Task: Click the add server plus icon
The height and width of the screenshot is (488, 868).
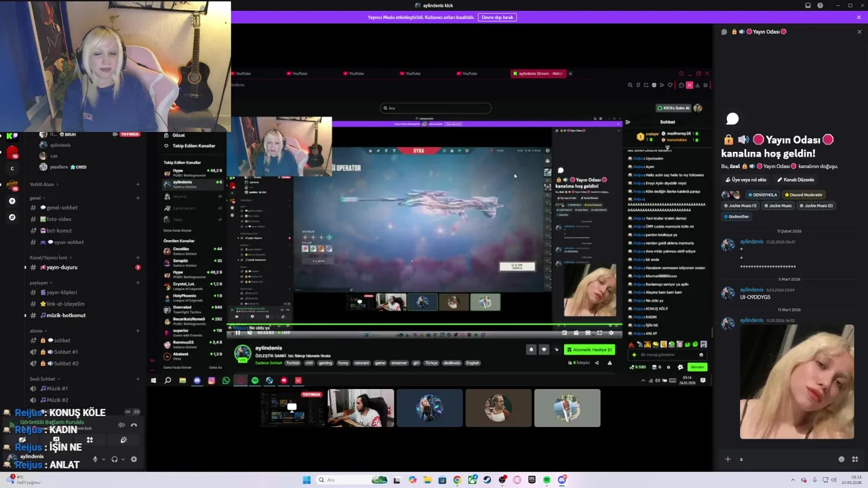Action: pyautogui.click(x=12, y=201)
